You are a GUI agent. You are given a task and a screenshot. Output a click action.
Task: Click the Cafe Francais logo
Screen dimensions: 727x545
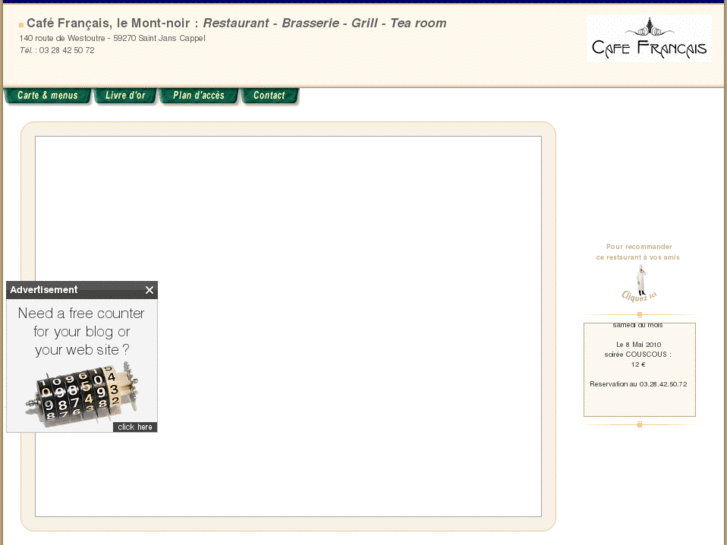pyautogui.click(x=649, y=40)
